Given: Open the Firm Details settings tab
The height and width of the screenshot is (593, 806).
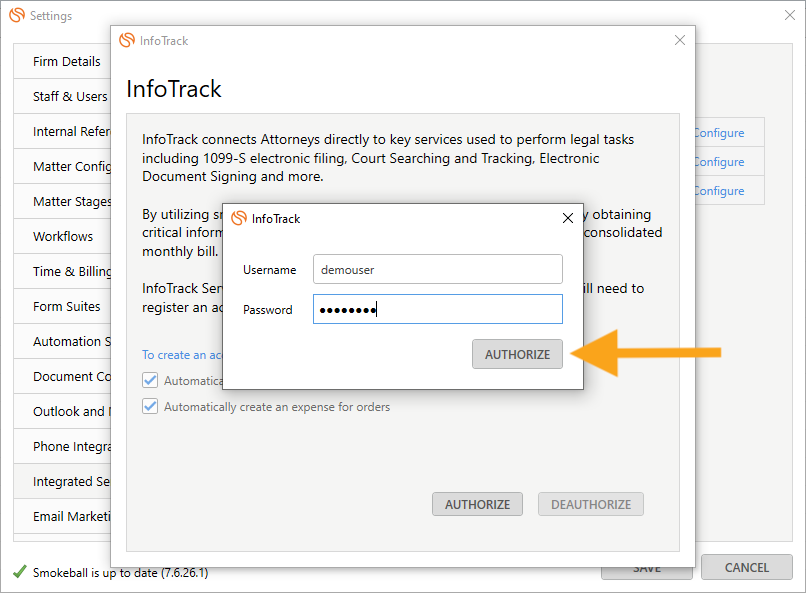Looking at the screenshot, I should pos(66,61).
